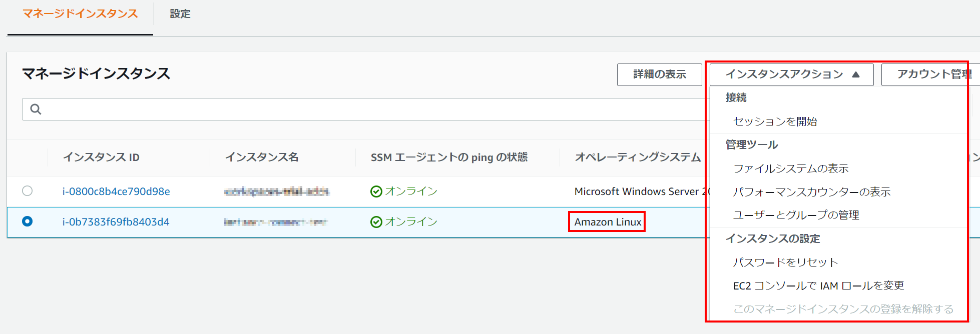980x334 pixels.
Task: Click the search magnifier icon
Action: click(35, 108)
